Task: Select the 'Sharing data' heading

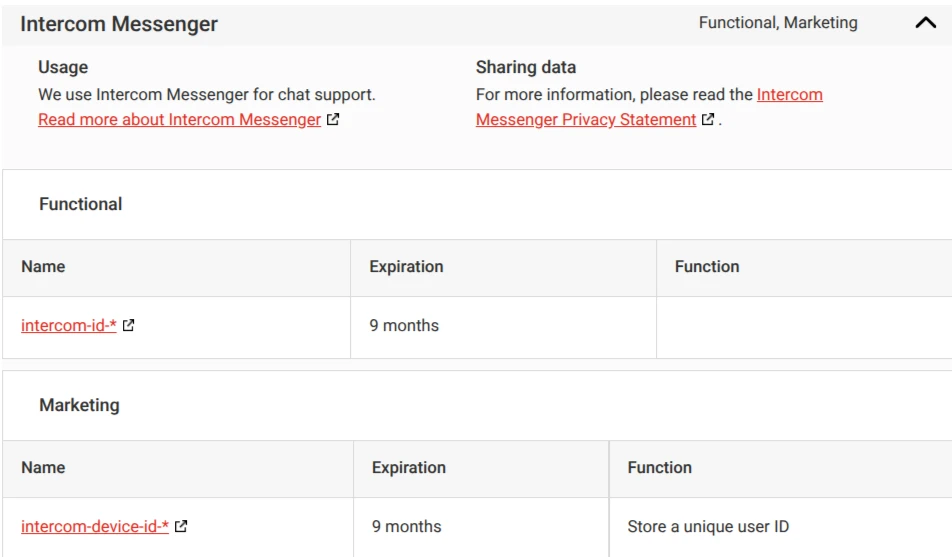Action: (526, 67)
